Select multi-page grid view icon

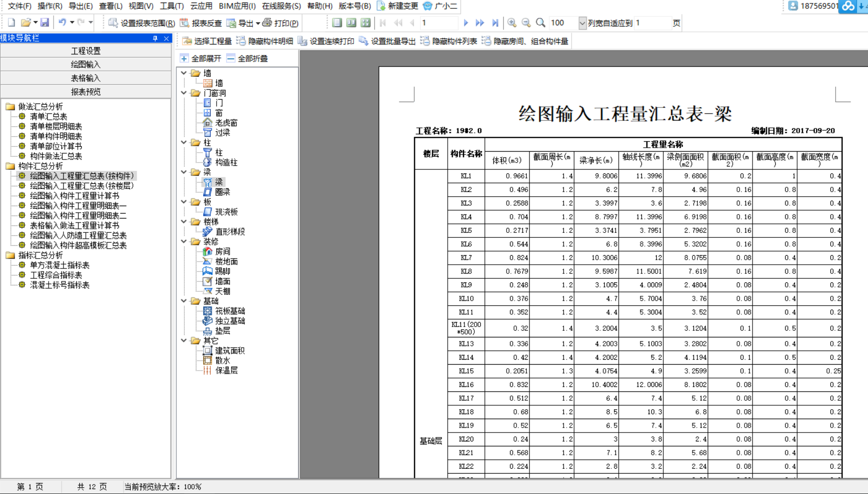click(365, 23)
